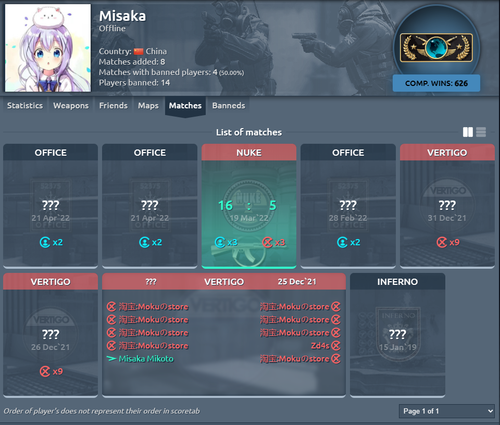The image size is (500, 425).
Task: Open the Inferno 15 Jan'19 match card
Action: coord(397,335)
